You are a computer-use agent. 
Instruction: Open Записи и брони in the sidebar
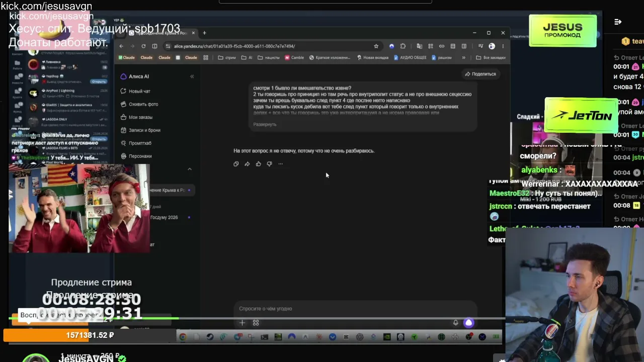pyautogui.click(x=140, y=130)
